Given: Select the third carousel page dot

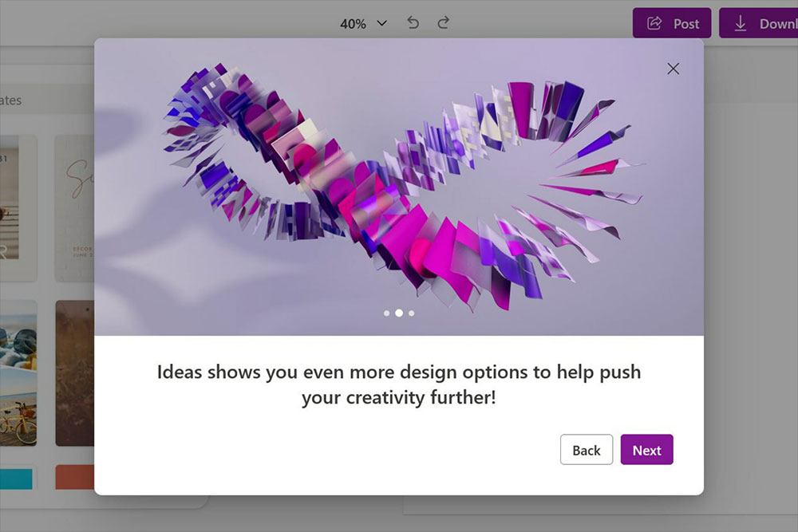Looking at the screenshot, I should click(411, 313).
